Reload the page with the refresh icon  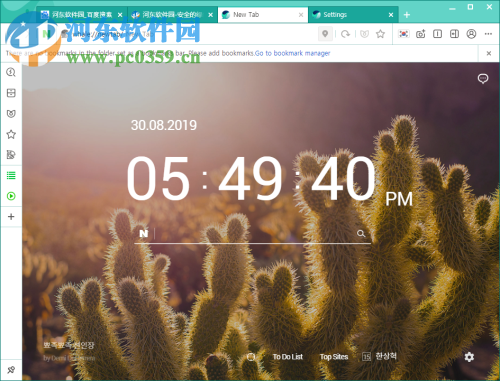345,34
